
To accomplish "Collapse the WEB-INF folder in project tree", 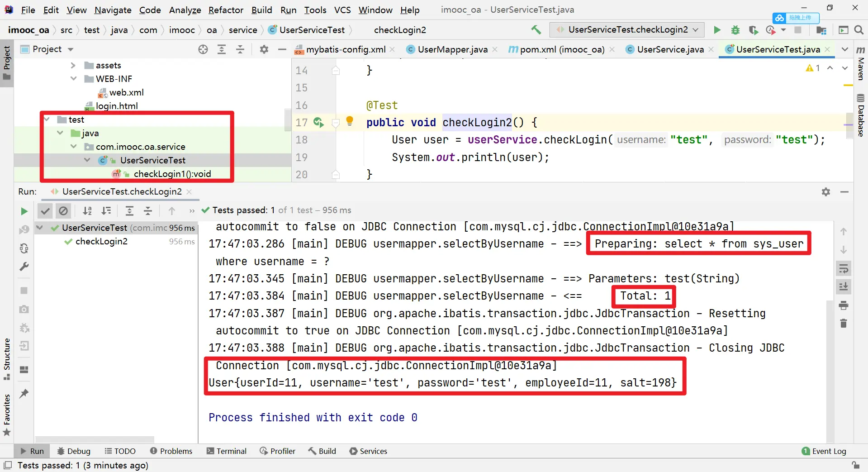I will click(x=73, y=79).
